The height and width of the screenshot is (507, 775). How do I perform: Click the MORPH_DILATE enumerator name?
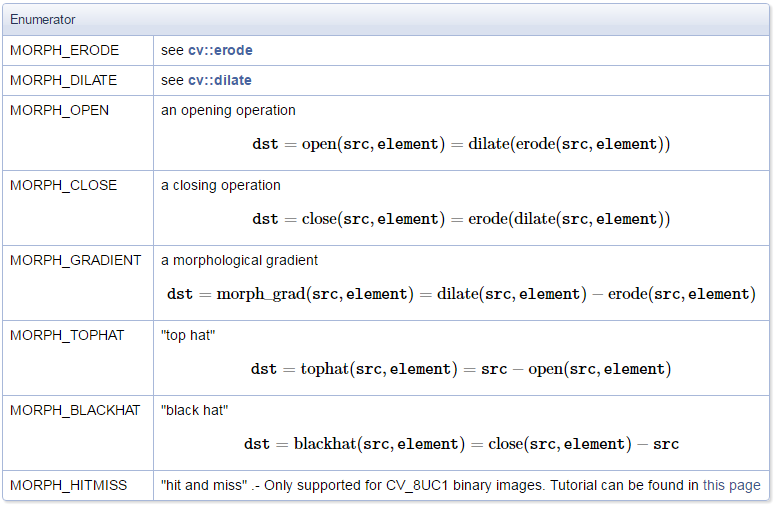[x=63, y=80]
